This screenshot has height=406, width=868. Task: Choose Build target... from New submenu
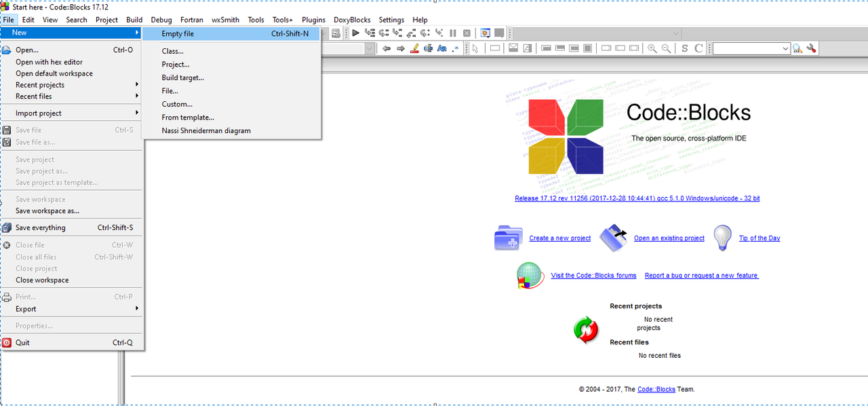tap(231, 77)
